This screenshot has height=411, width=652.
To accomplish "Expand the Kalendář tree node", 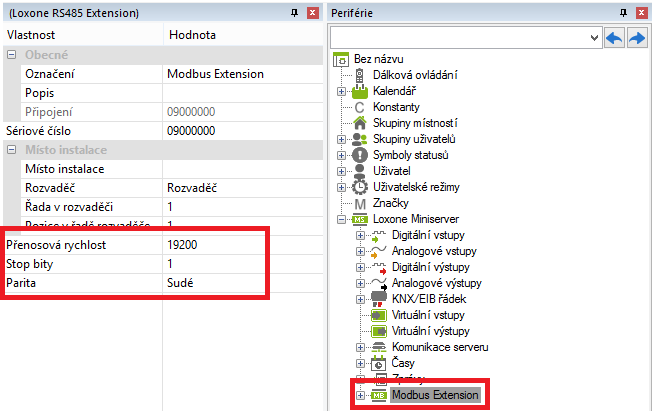I will point(341,91).
